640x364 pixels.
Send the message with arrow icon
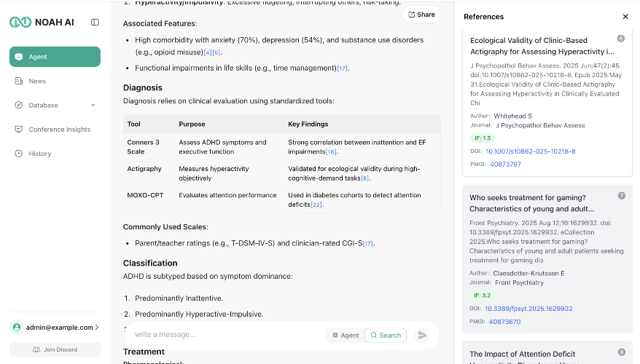point(422,335)
